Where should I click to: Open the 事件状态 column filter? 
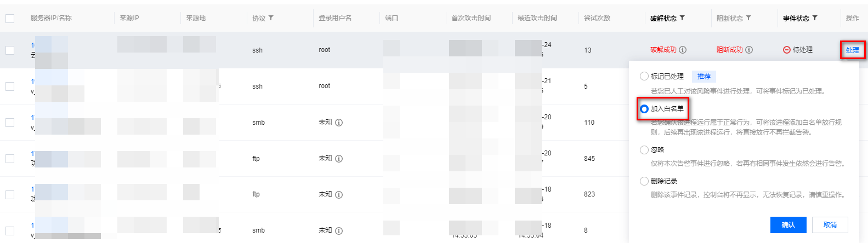pos(815,18)
